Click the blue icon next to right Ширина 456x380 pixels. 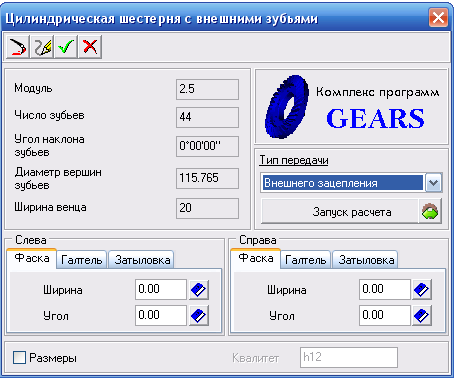click(422, 289)
